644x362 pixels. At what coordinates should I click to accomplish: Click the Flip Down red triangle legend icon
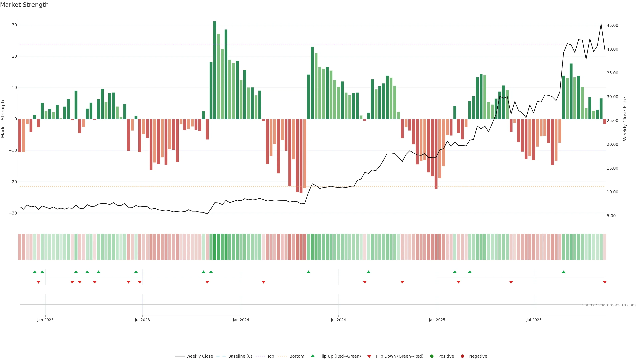(369, 356)
